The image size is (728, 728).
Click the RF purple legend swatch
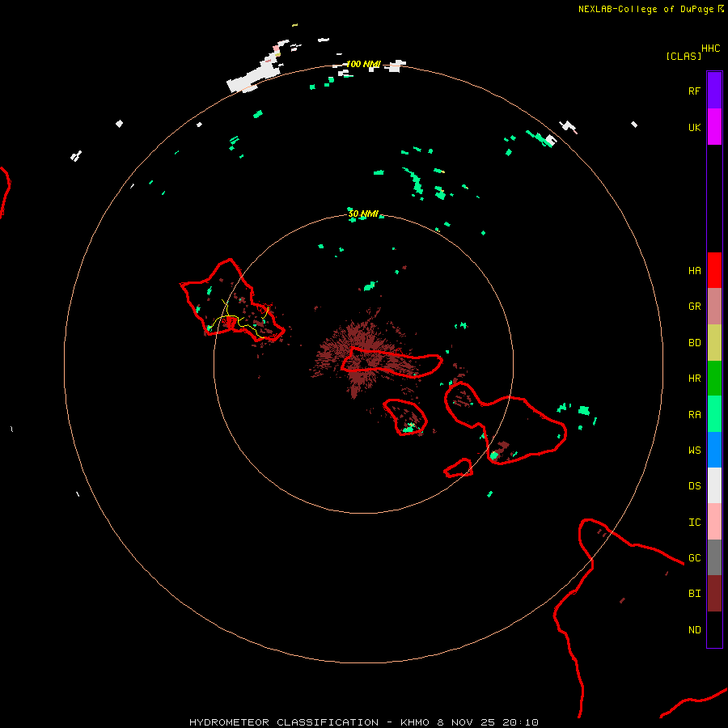714,91
